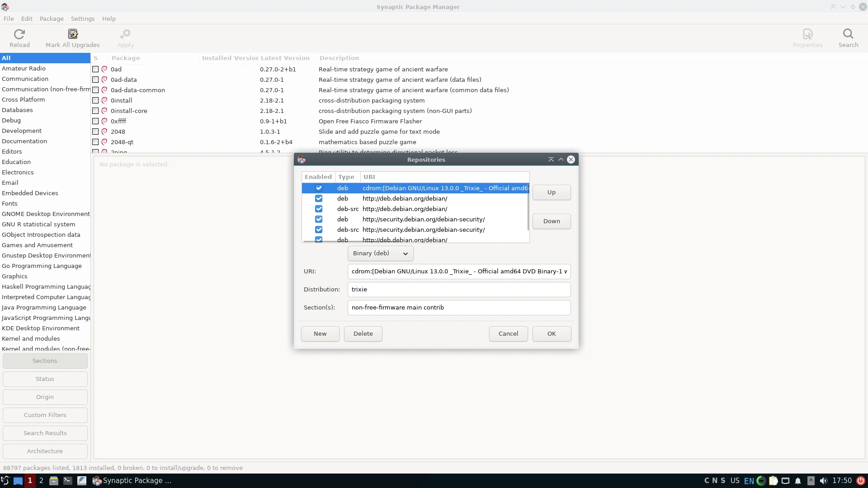Screen dimensions: 868x488
Task: Open the Binary (deb) type dropdown
Action: point(380,253)
